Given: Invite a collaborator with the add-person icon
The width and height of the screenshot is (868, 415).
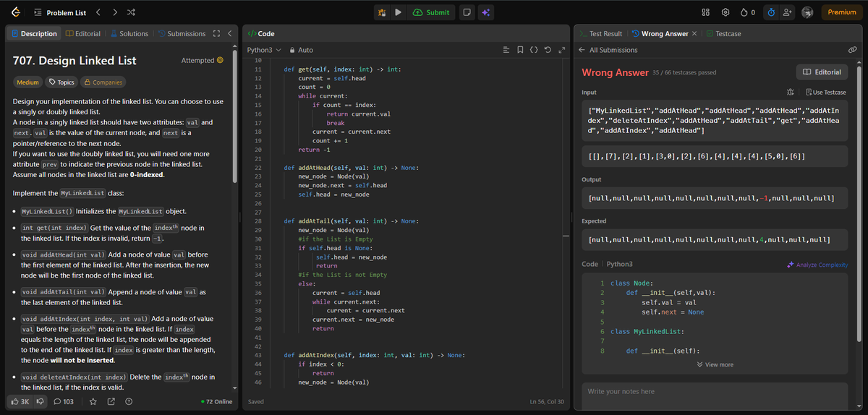Looking at the screenshot, I should tap(787, 12).
